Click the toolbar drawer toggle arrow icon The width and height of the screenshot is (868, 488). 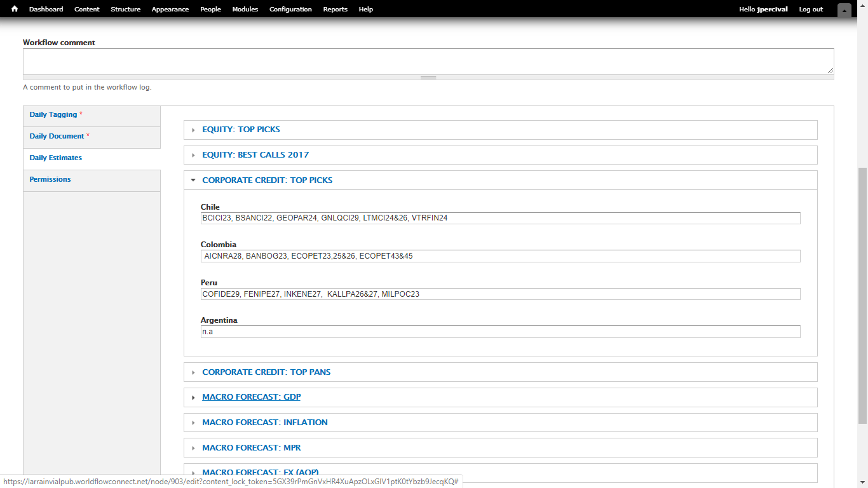coord(844,10)
